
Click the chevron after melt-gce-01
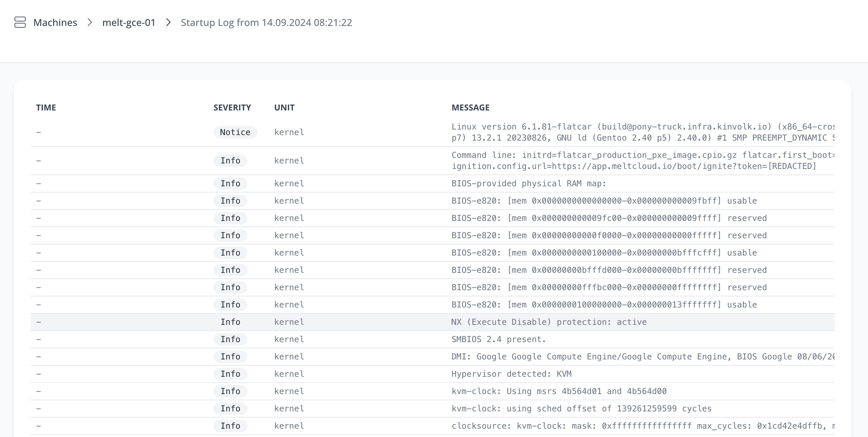coord(168,23)
